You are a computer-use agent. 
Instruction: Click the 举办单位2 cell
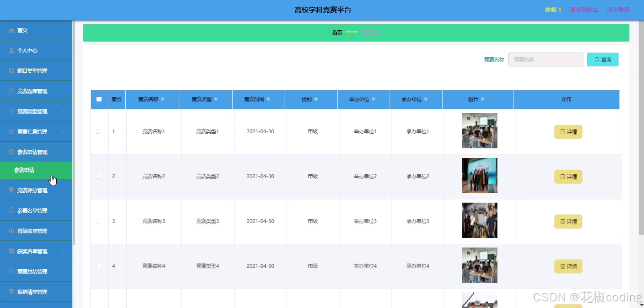click(x=365, y=176)
